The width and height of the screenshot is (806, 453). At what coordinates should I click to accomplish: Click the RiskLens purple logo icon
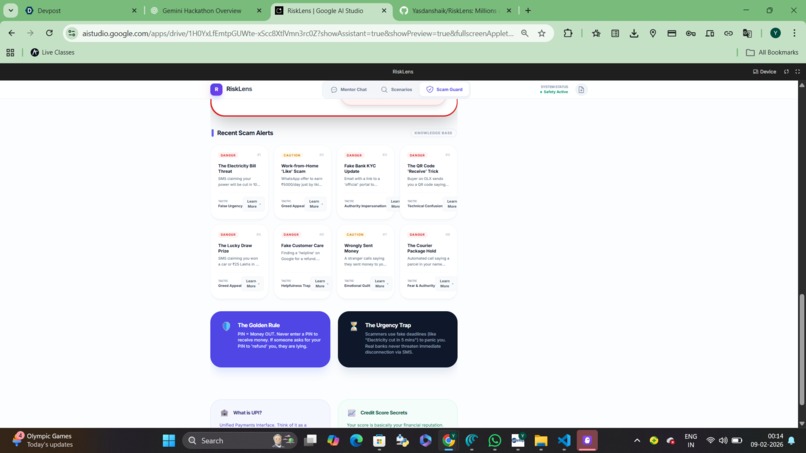[216, 89]
